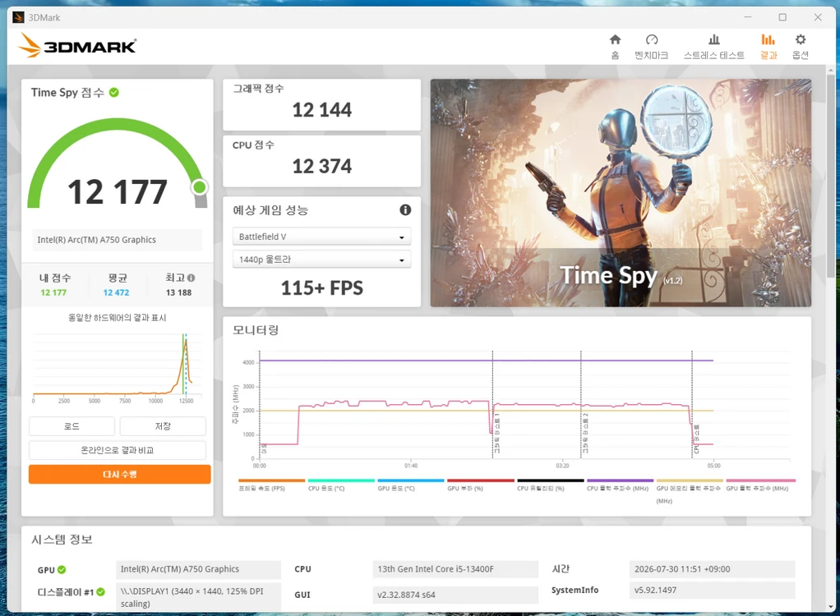Click the SystemInfo version v5.92.1497
The width and height of the screenshot is (840, 616).
tap(712, 590)
